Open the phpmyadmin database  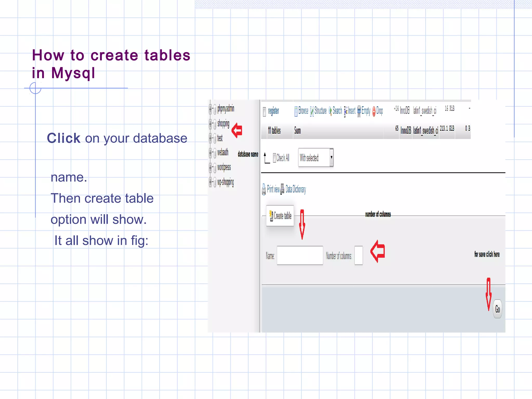226,109
